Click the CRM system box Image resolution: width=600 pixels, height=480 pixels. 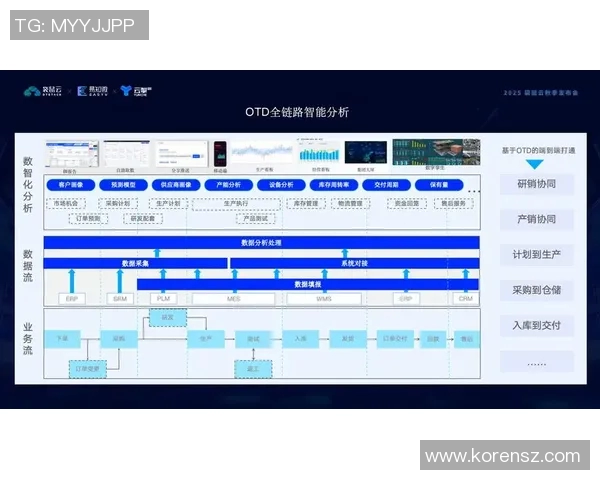click(x=466, y=299)
